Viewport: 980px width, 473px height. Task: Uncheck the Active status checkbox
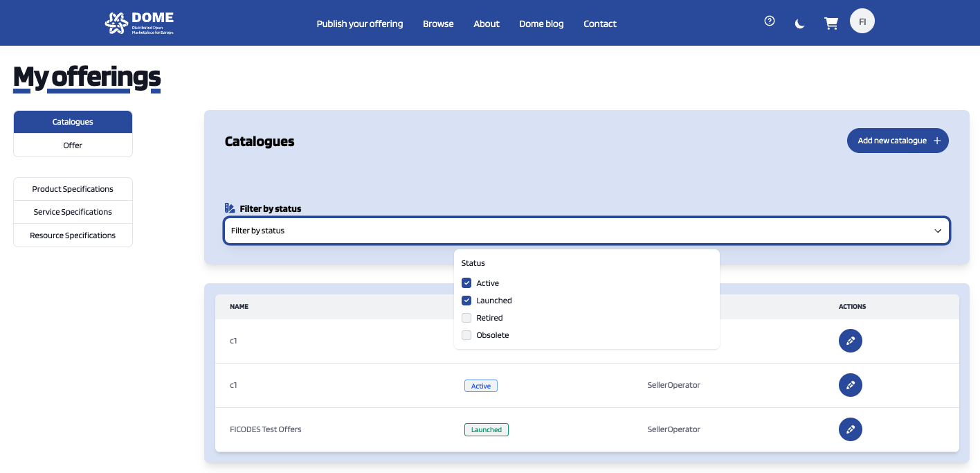pyautogui.click(x=466, y=283)
